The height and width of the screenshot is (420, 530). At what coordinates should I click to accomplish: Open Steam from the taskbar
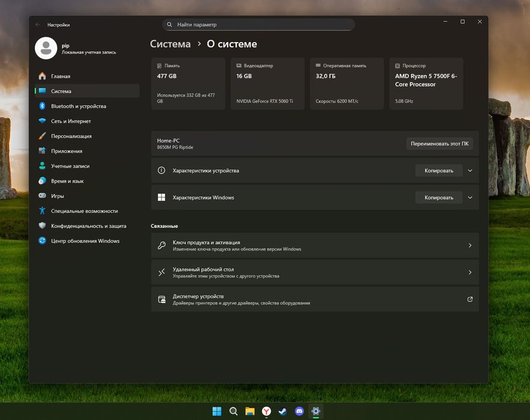[x=282, y=412]
